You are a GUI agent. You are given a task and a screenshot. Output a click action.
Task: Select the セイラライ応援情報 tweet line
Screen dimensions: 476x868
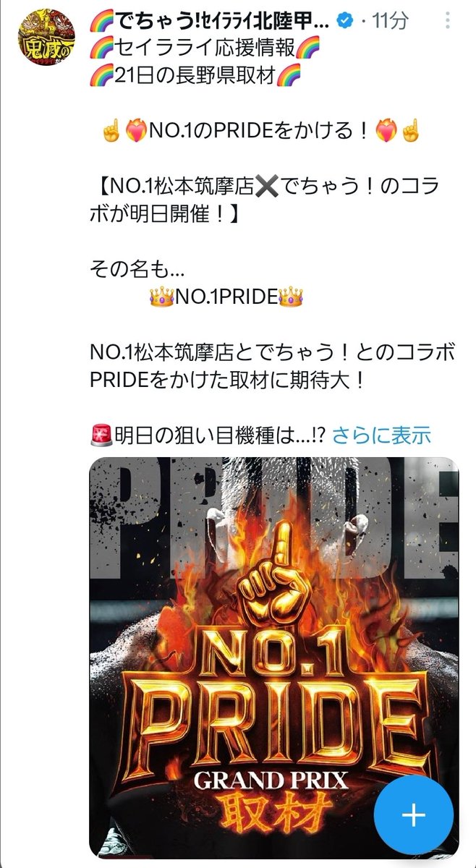tap(206, 49)
